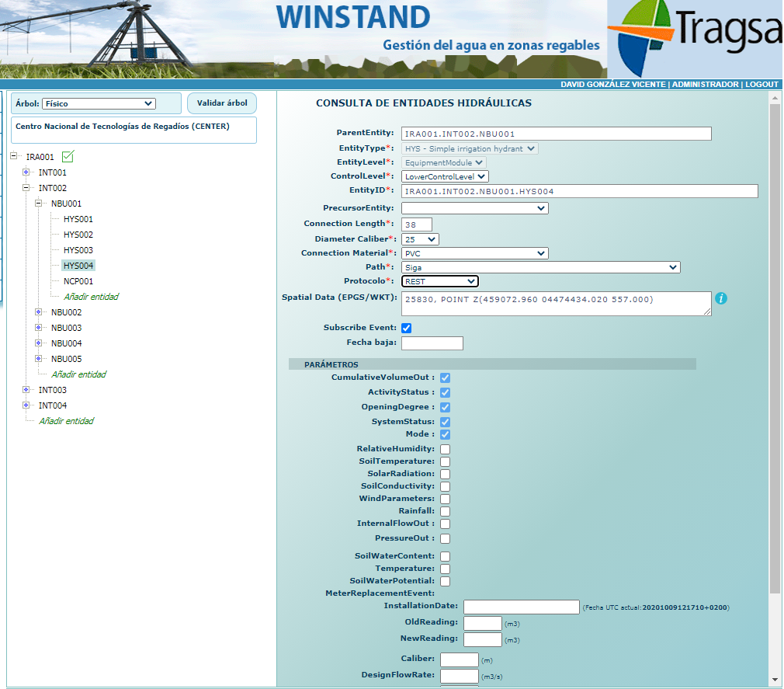Expand the NBU004 tree node
Screen dimensions: 784x689
(x=39, y=343)
